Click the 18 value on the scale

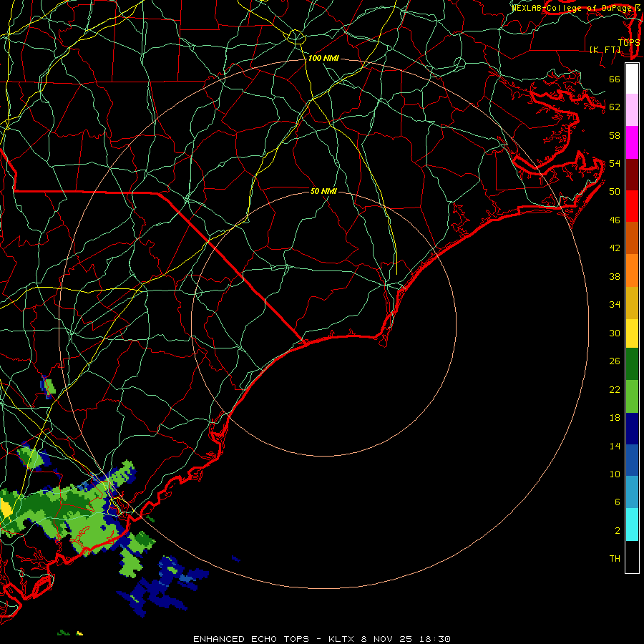click(615, 418)
